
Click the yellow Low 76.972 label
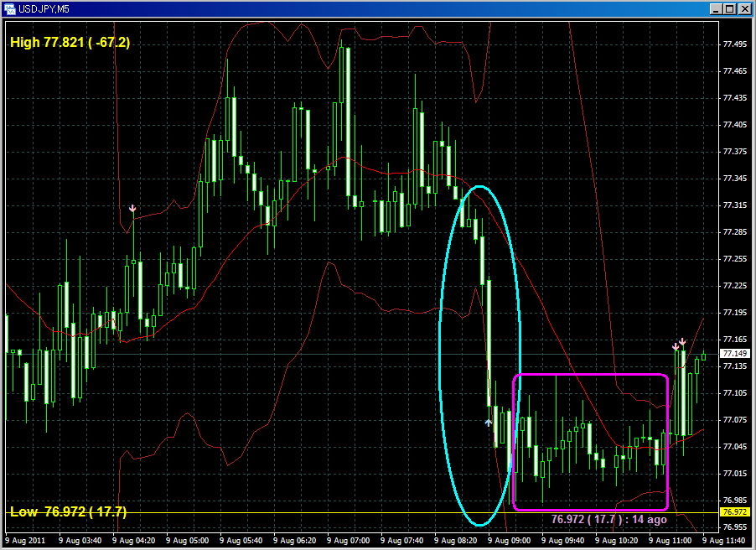click(68, 511)
